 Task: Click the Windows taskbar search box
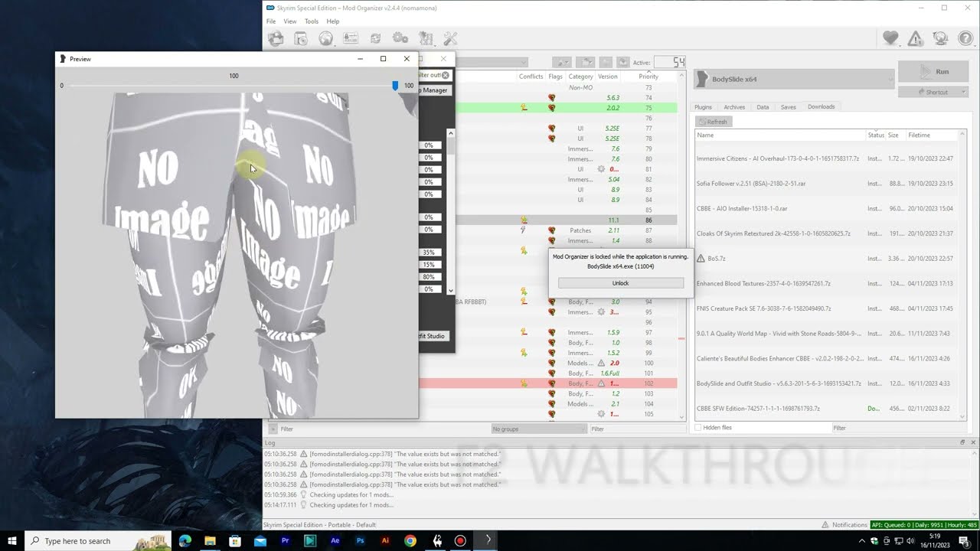[x=100, y=541]
